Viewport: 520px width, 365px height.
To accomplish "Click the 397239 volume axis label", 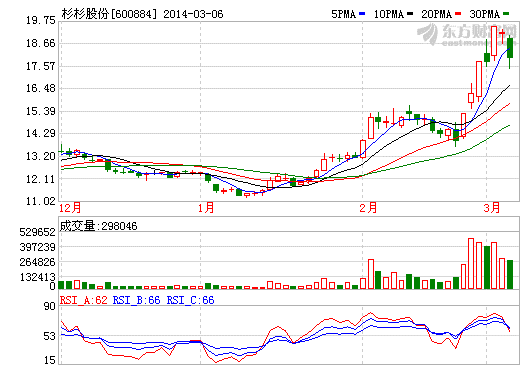I will click(x=37, y=247).
